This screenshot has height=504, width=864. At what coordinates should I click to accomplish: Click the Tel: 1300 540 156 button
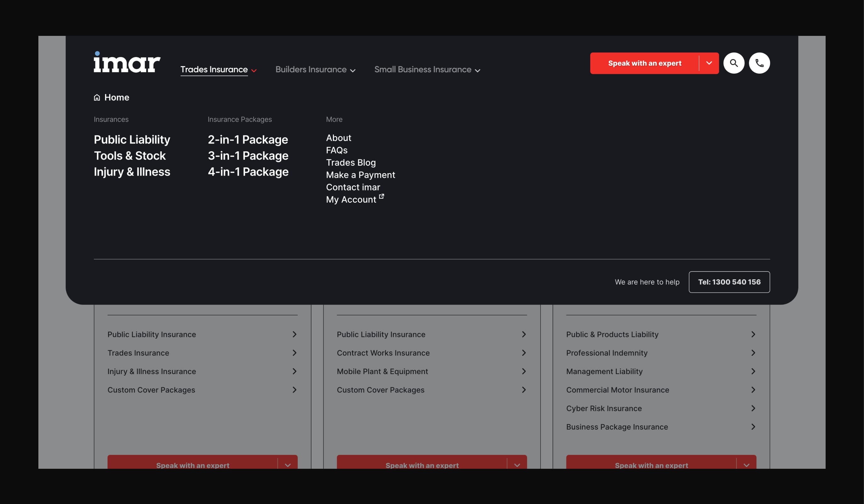coord(729,282)
